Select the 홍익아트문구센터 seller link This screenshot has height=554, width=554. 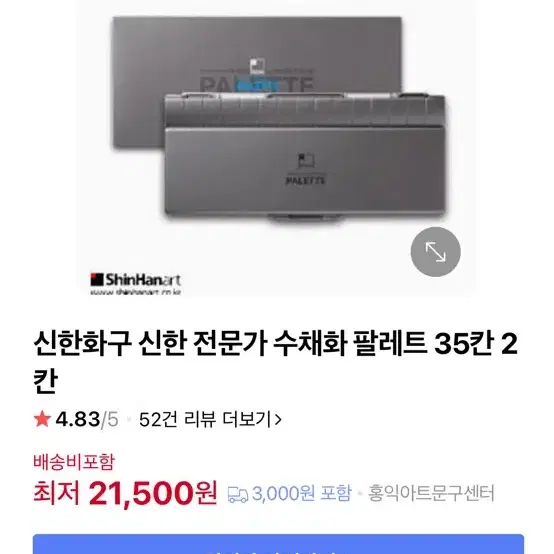[x=431, y=493]
